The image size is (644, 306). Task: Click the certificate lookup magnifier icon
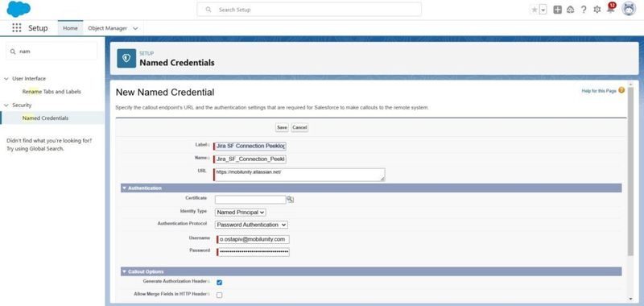point(291,199)
